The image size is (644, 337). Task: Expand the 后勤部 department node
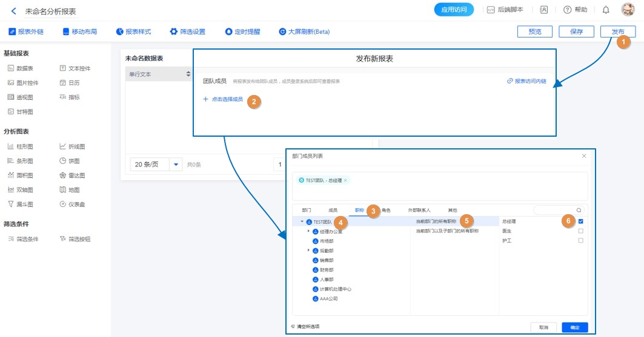click(x=308, y=250)
